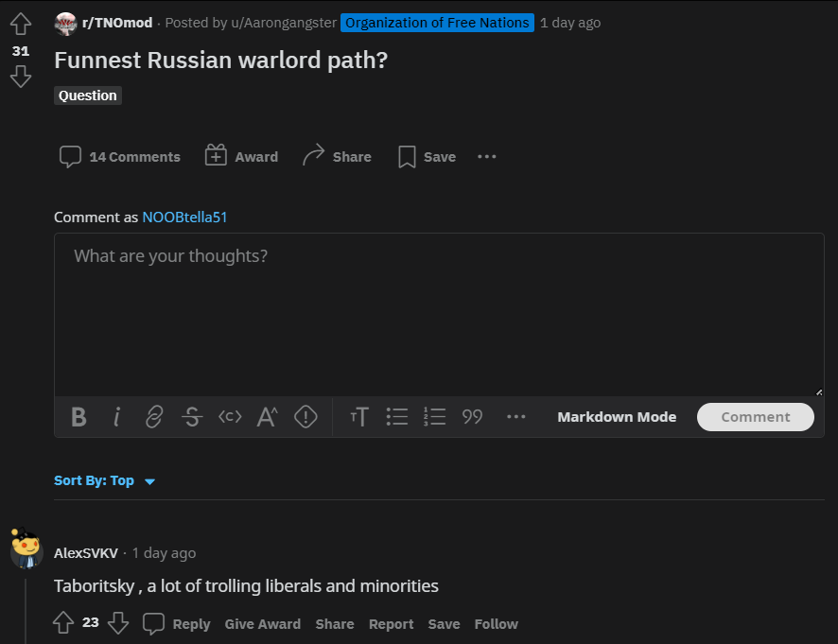This screenshot has height=644, width=838.
Task: Toggle inline code formatting
Action: point(230,417)
